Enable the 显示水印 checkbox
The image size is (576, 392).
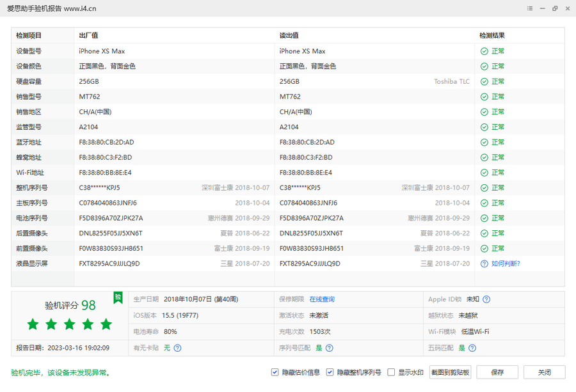391,372
